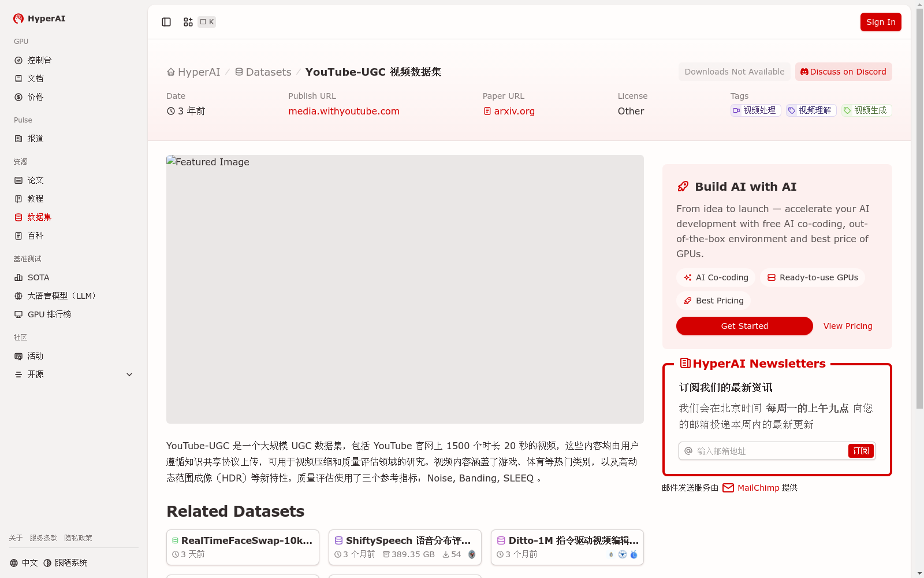Click the 隐私政策 footer link
Viewport: 924px width, 578px height.
78,538
